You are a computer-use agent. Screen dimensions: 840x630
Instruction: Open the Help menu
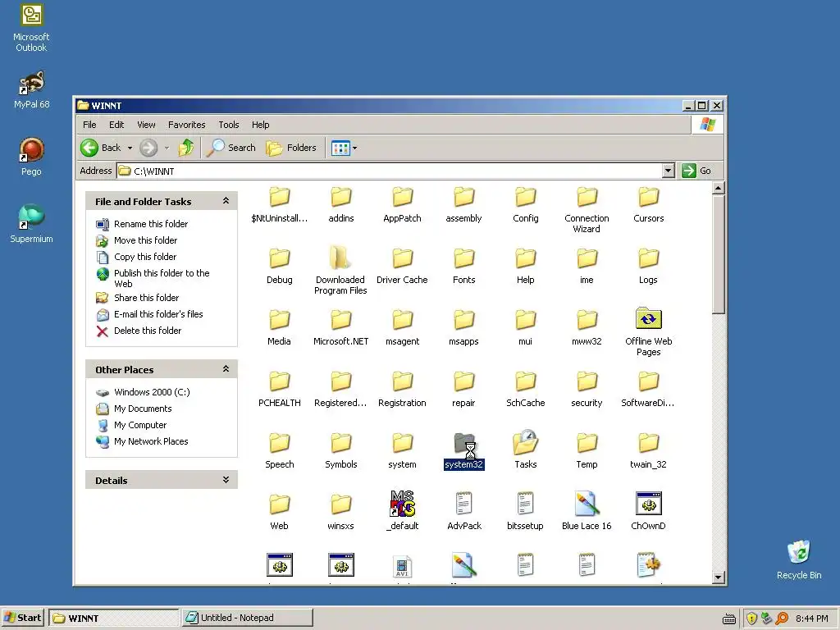260,125
